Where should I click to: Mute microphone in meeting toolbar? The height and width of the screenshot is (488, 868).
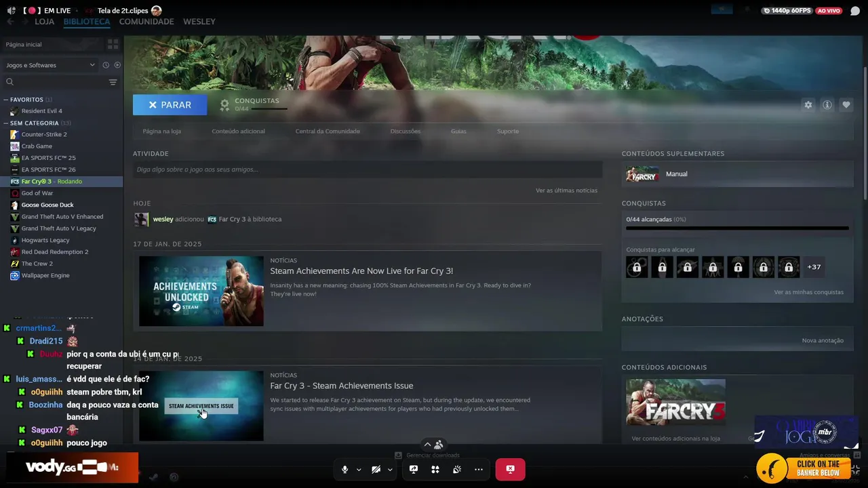point(344,469)
